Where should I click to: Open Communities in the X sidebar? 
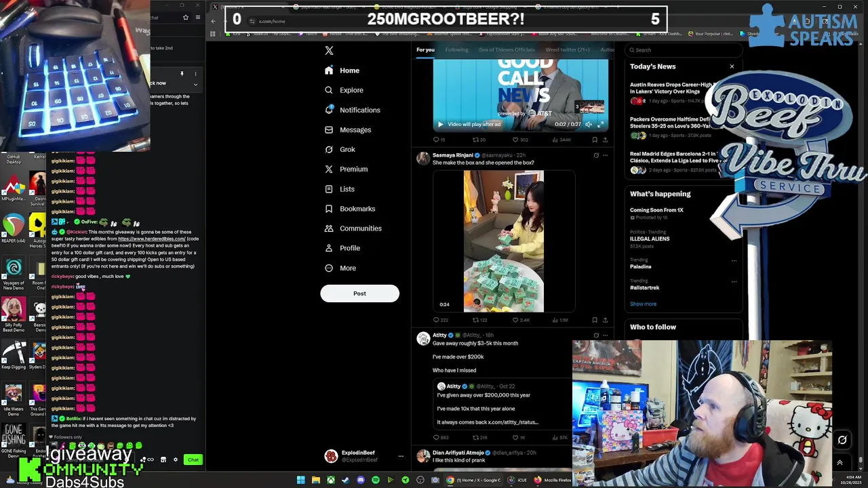[353, 228]
